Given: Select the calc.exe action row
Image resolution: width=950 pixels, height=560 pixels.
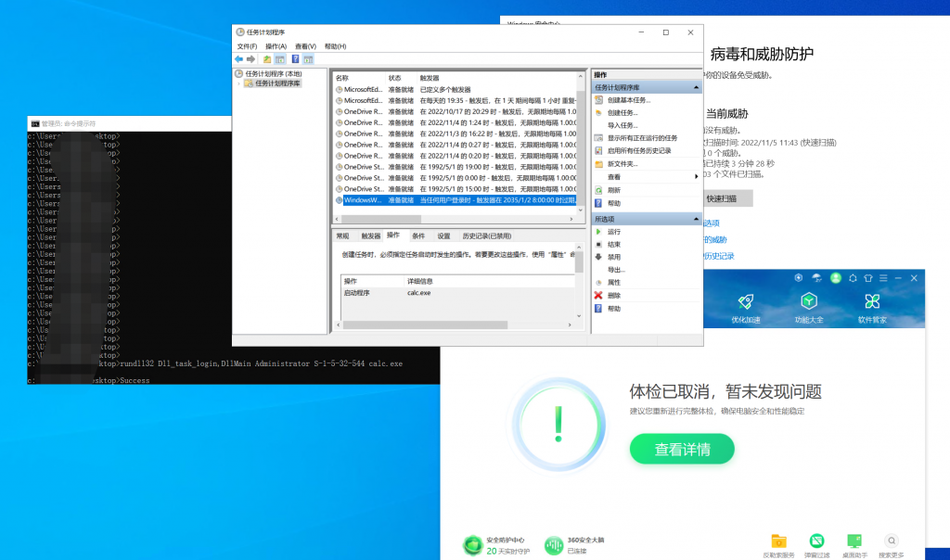Looking at the screenshot, I should [457, 293].
